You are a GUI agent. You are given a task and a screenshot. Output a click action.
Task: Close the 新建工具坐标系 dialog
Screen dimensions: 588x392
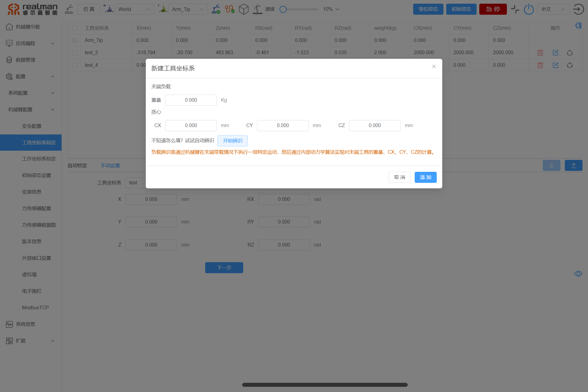click(x=434, y=66)
